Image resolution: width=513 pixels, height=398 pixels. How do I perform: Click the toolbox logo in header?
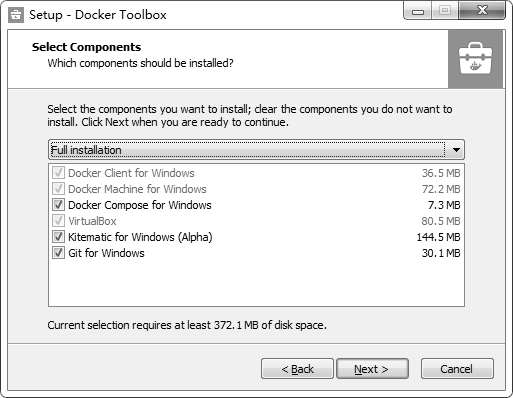(475, 59)
